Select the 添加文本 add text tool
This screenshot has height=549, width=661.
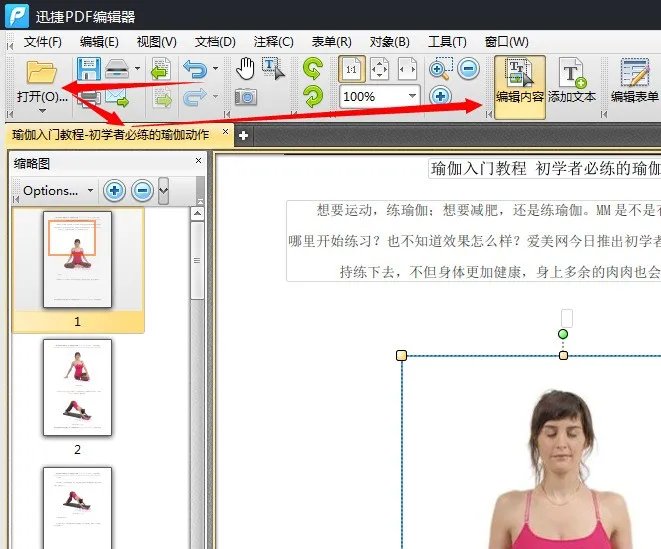click(572, 81)
